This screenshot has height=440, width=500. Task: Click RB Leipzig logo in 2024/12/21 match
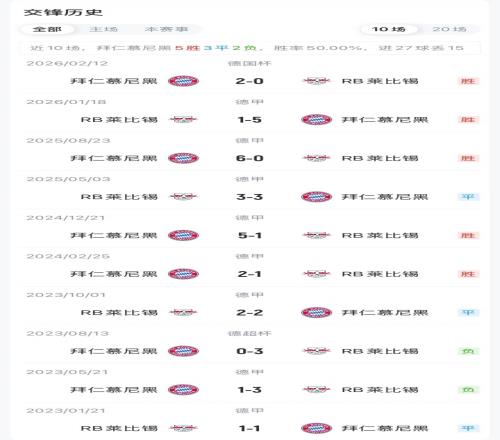316,235
